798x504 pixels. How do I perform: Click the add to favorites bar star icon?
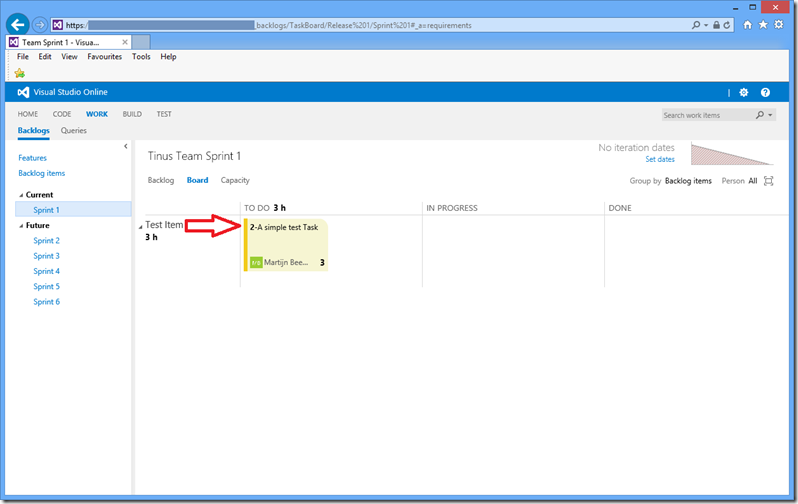20,73
